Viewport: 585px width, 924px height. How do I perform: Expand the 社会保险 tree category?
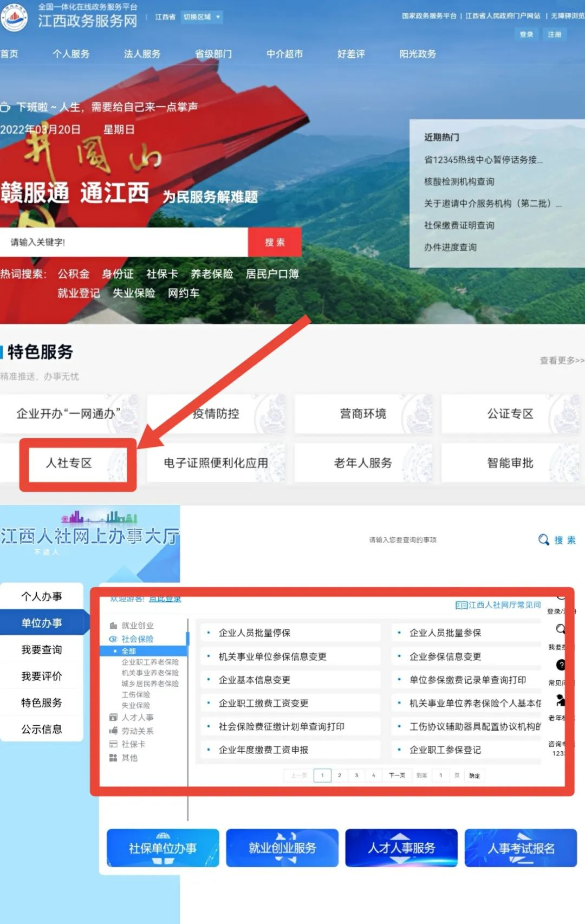click(x=136, y=639)
